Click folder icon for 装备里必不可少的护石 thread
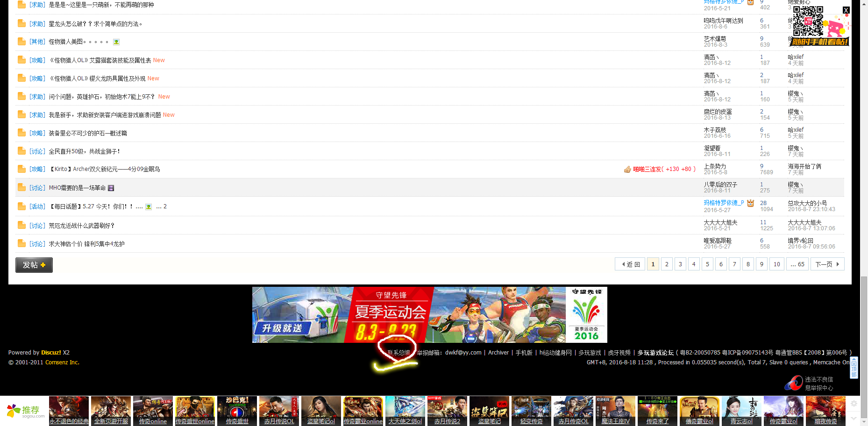The width and height of the screenshot is (868, 426). [x=21, y=133]
